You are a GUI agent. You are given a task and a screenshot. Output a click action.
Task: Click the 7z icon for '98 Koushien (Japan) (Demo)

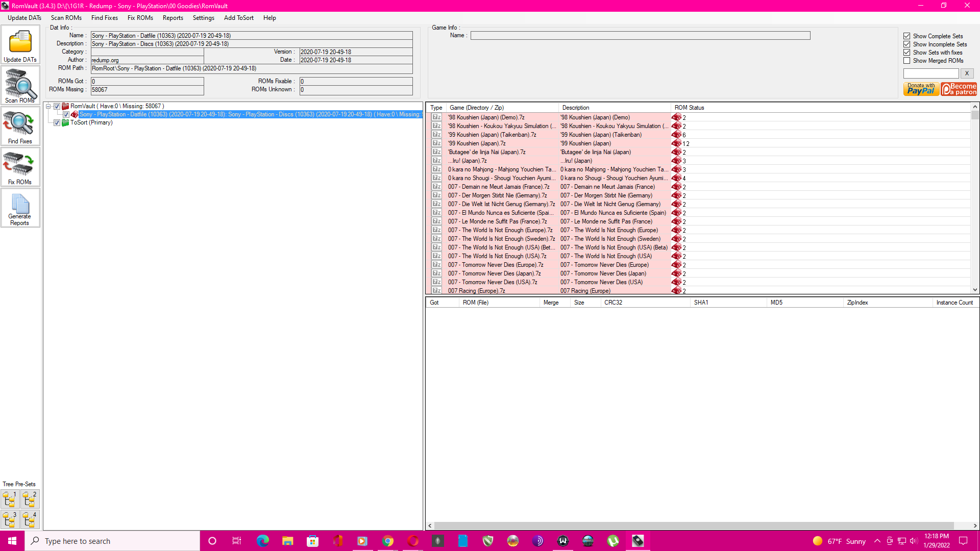(436, 117)
